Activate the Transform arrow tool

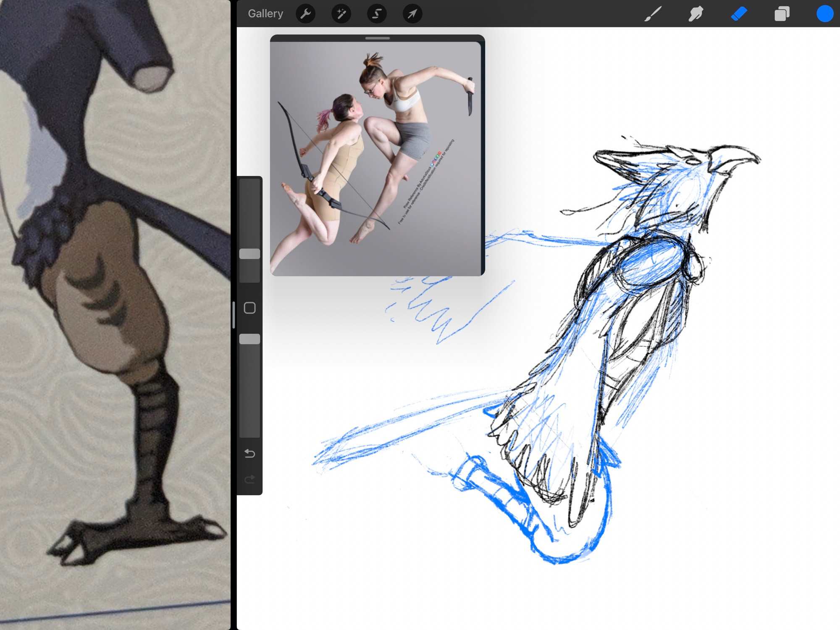click(x=412, y=14)
